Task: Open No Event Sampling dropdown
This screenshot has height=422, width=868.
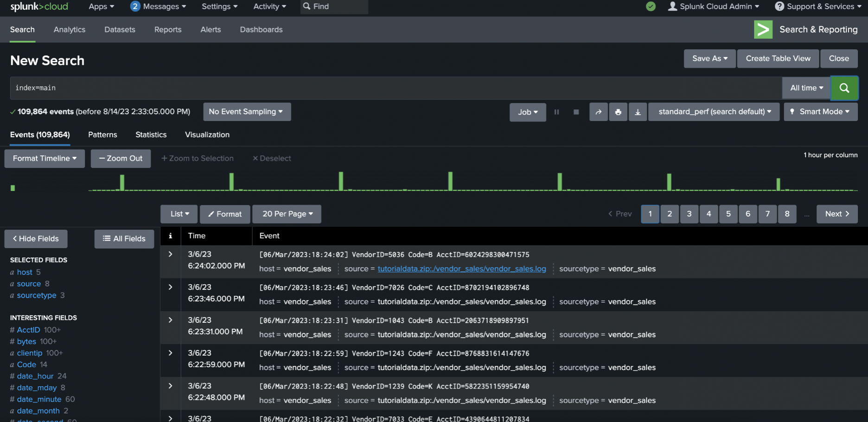Action: (x=247, y=112)
